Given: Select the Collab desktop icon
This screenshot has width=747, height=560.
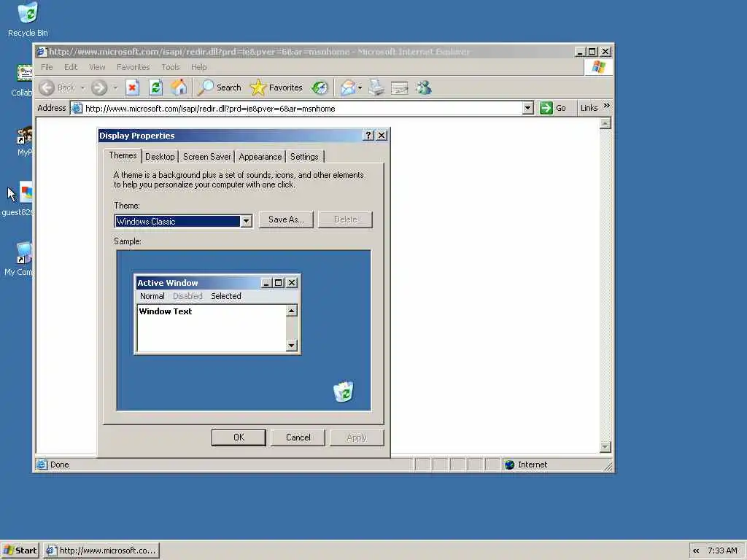Looking at the screenshot, I should pyautogui.click(x=24, y=74).
